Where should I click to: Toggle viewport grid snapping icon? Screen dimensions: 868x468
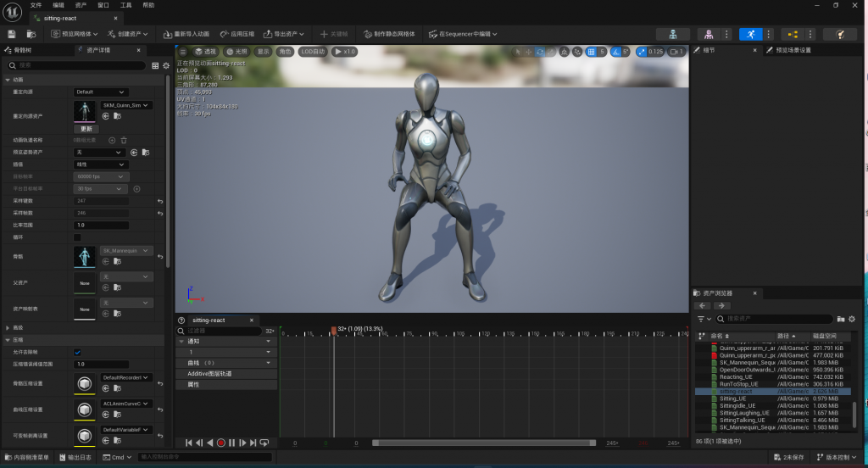click(x=591, y=52)
